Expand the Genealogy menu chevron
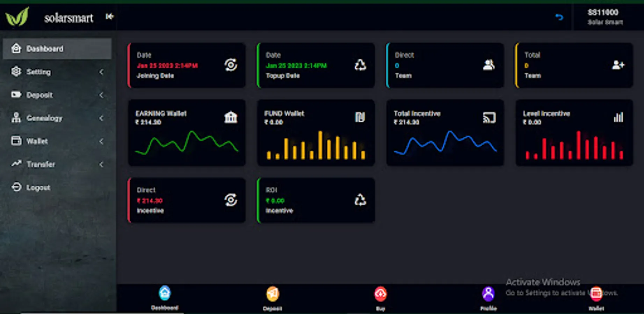This screenshot has height=314, width=644. pyautogui.click(x=101, y=118)
